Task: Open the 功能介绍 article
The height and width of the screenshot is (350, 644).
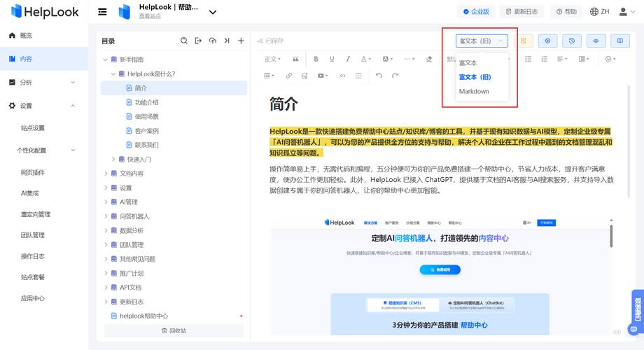Action: coord(146,102)
